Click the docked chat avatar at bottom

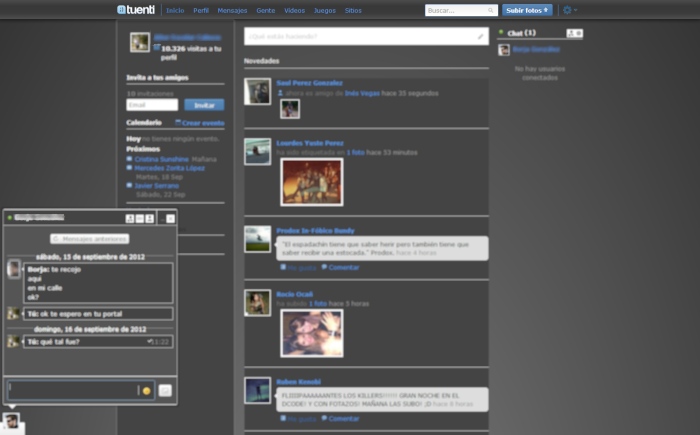click(11, 421)
